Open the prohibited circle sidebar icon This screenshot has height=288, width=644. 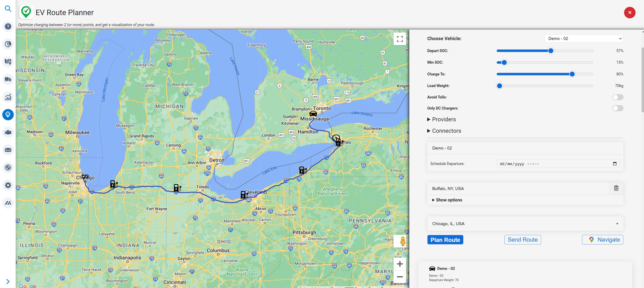click(x=8, y=168)
